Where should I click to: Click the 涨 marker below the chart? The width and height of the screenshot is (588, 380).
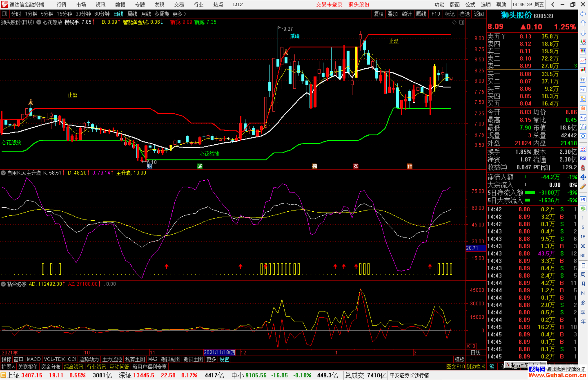[x=356, y=166]
